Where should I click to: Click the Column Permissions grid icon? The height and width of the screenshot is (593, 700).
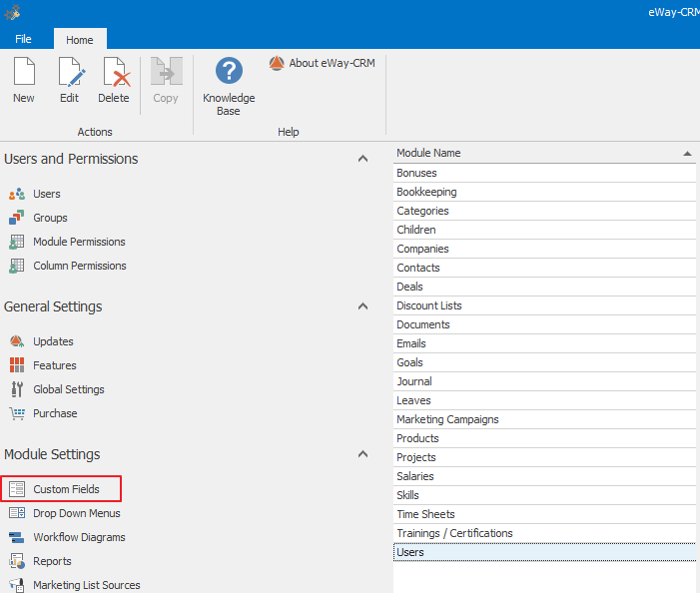click(17, 266)
